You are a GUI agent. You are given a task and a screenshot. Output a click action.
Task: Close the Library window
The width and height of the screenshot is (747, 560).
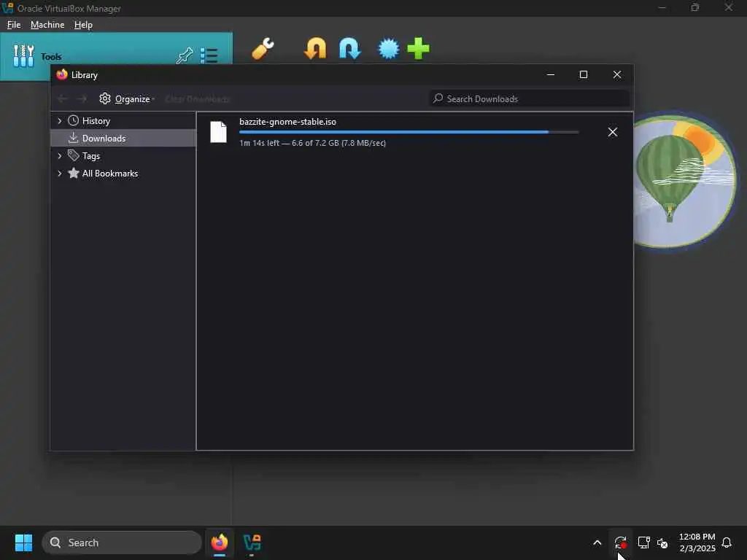[x=617, y=75]
